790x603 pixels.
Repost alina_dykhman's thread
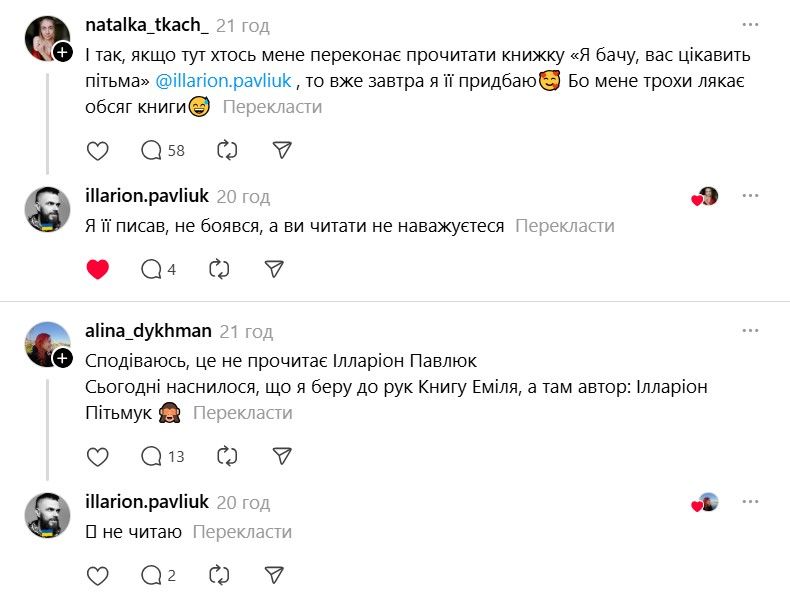pos(227,456)
